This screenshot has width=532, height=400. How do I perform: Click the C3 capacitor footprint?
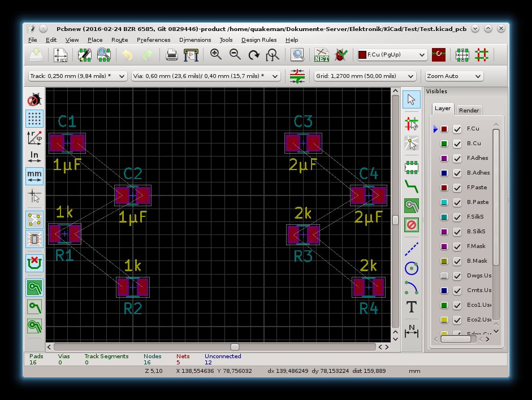click(303, 143)
